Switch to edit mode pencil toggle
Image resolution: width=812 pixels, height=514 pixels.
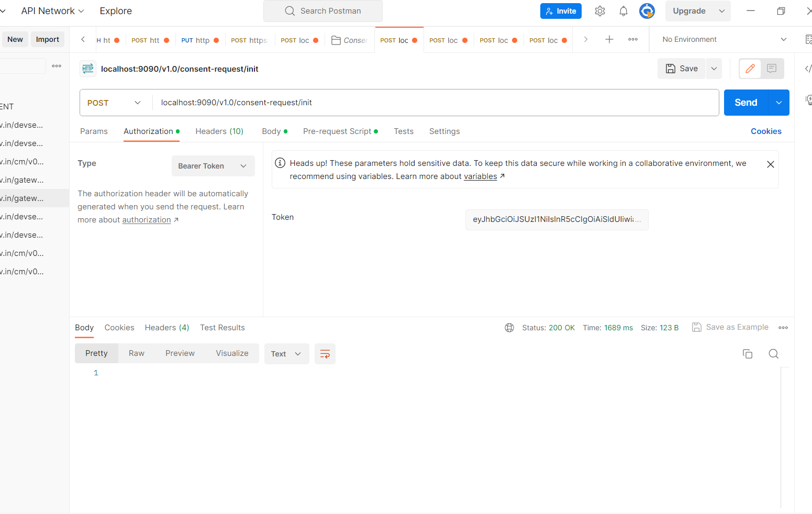[x=750, y=69]
